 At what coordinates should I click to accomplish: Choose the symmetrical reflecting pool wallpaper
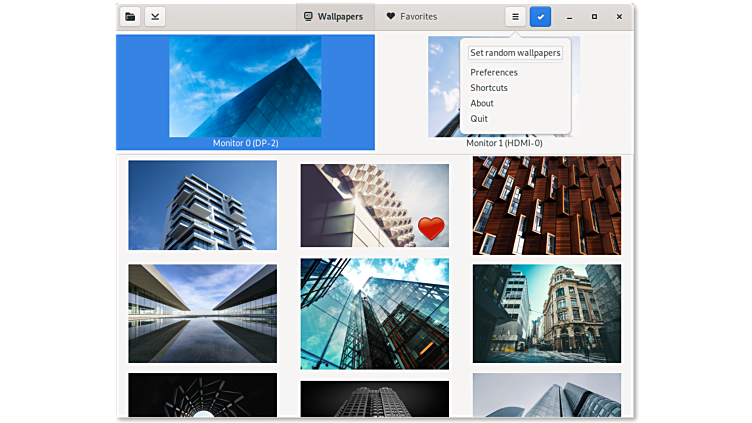tap(202, 313)
